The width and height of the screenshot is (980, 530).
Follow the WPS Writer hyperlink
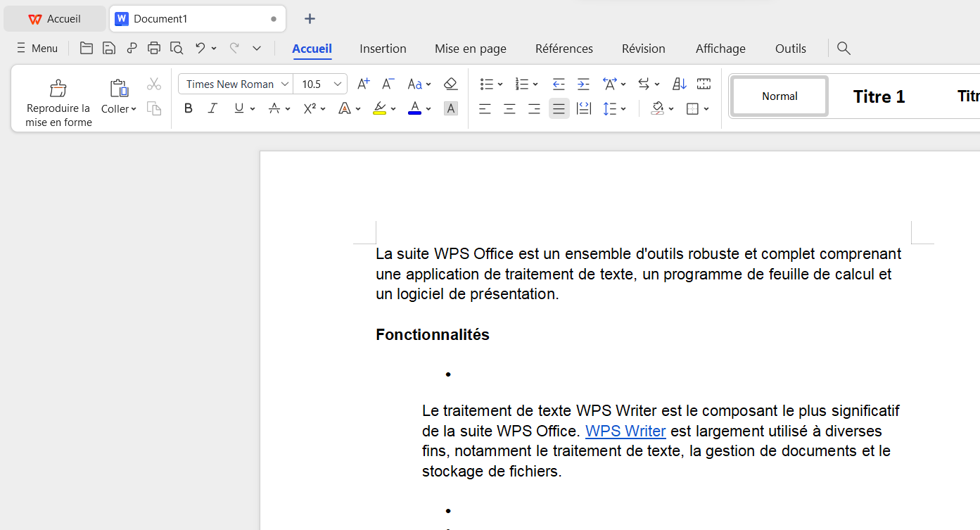(x=625, y=431)
